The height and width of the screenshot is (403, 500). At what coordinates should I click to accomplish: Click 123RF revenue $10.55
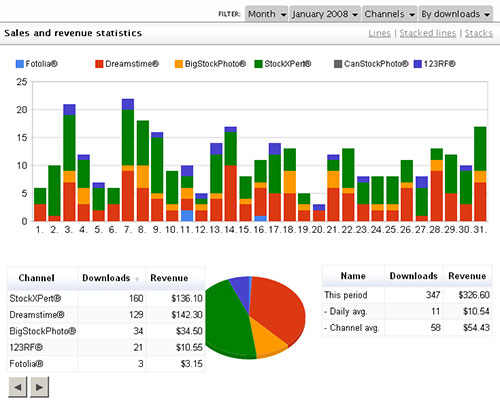point(189,347)
